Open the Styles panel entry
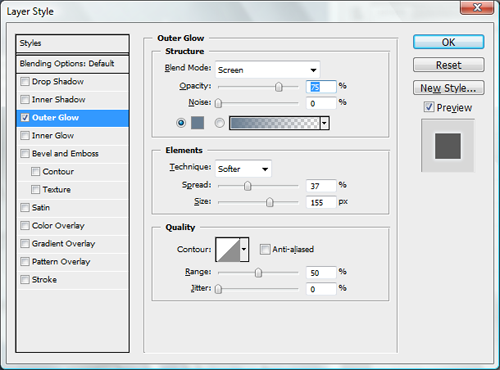Viewport: 500px width, 370px height. [72, 43]
